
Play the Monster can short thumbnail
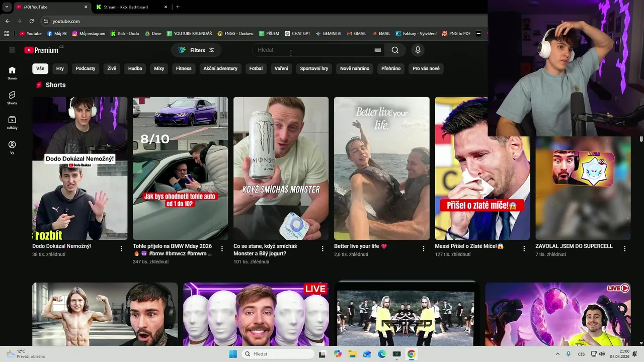coord(281,168)
